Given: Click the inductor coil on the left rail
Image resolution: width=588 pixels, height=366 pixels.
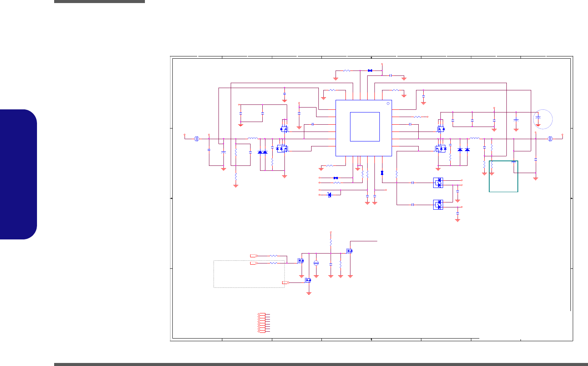Looking at the screenshot, I should click(253, 138).
